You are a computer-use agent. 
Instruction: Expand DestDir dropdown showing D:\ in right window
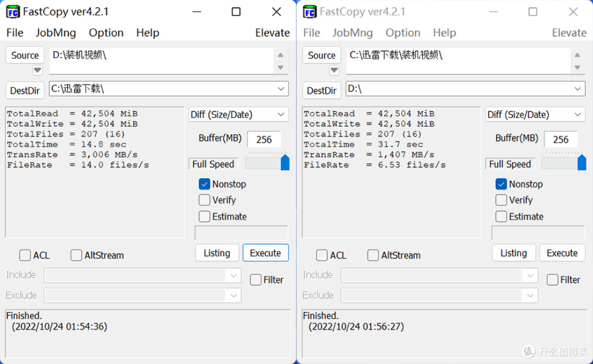(578, 89)
